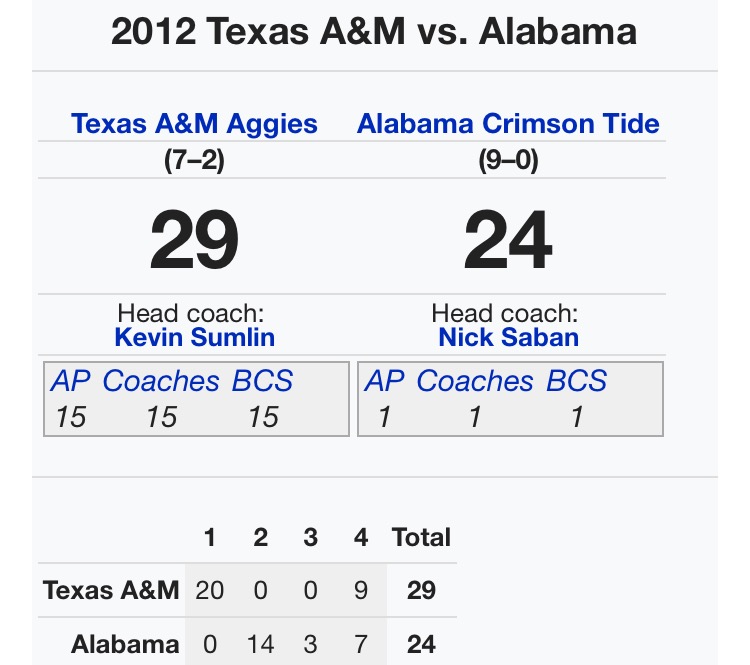750x665 pixels.
Task: Click Alabama's large final score 24
Action: (x=508, y=241)
